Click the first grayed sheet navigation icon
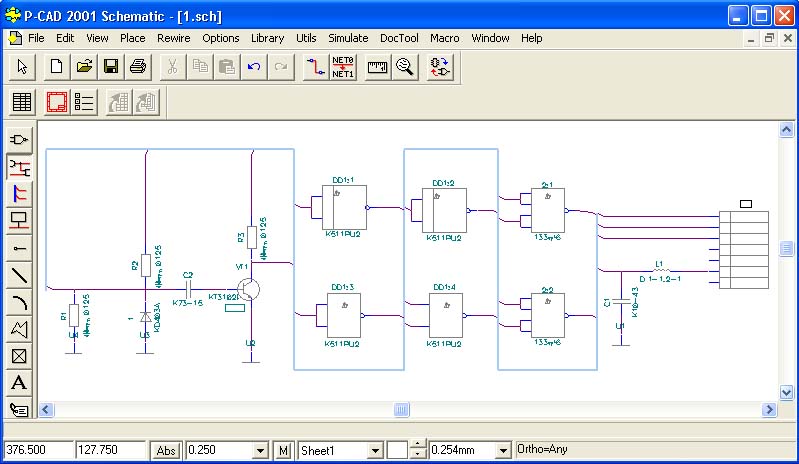This screenshot has width=799, height=464. (119, 102)
